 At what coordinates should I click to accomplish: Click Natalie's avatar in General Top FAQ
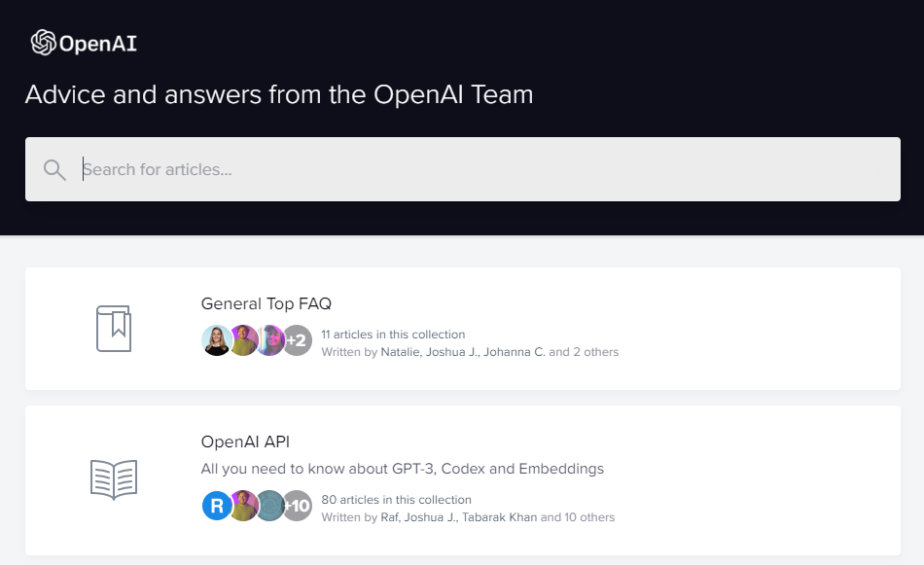point(216,340)
